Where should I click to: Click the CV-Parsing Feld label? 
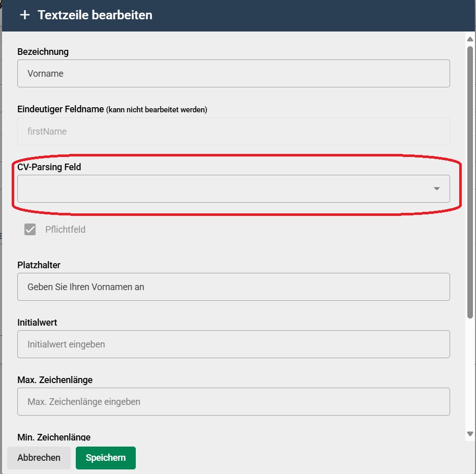coord(49,167)
